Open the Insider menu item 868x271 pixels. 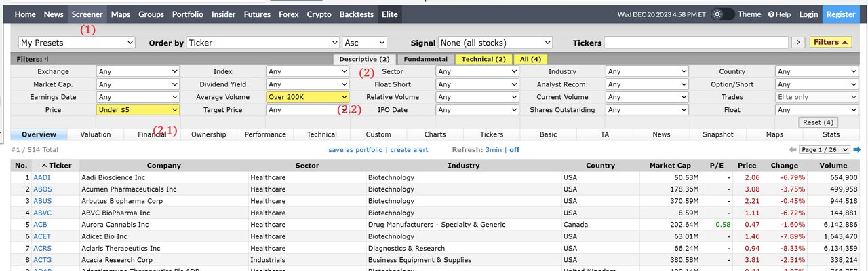tap(224, 14)
